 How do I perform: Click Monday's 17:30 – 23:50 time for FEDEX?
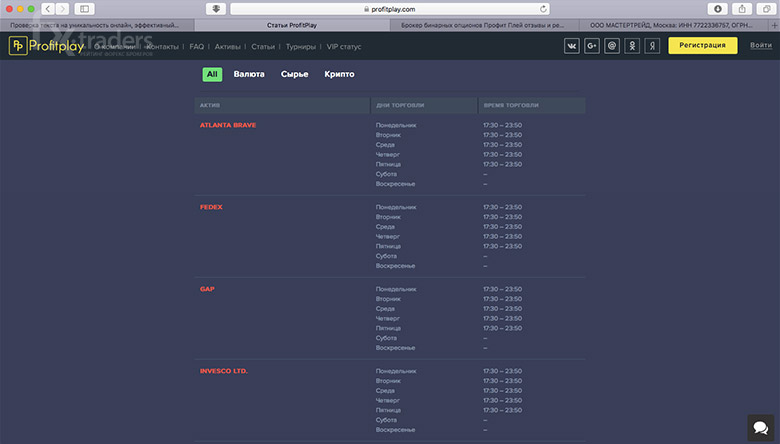tap(502, 207)
